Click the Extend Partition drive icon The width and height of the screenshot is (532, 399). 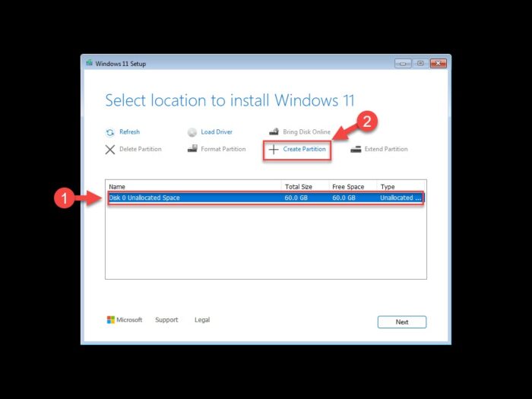(x=356, y=149)
